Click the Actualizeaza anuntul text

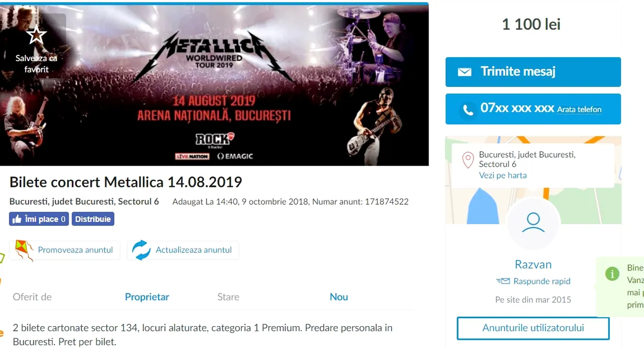(194, 250)
